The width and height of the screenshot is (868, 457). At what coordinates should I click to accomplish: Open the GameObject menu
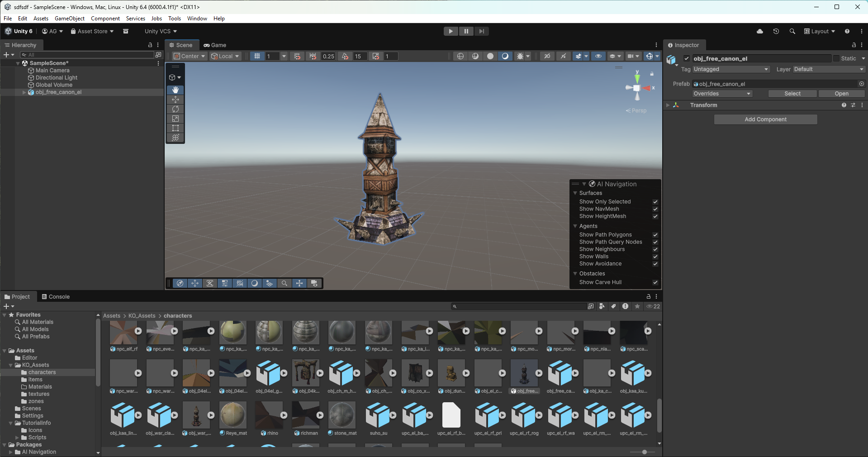(70, 19)
